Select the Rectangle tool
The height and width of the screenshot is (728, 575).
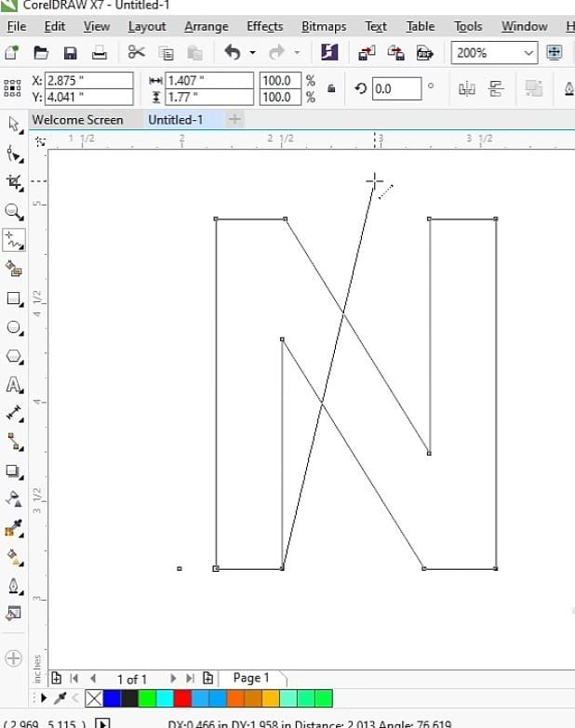click(14, 298)
